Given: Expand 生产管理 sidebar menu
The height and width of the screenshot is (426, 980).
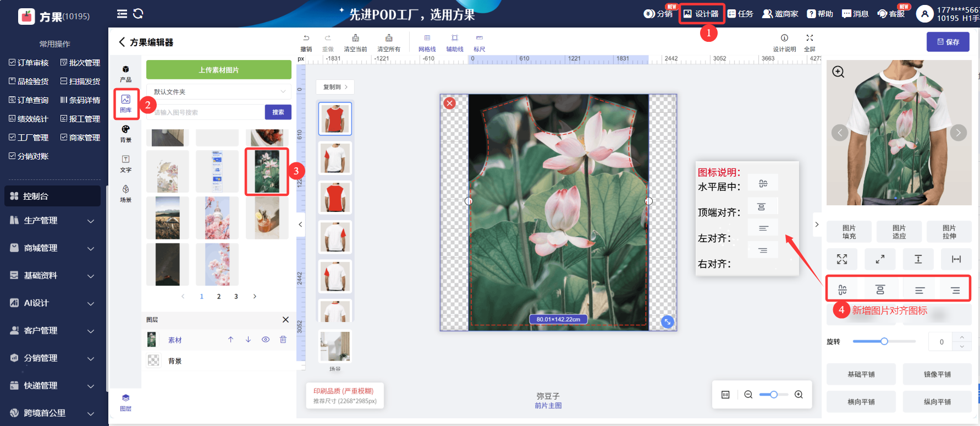Looking at the screenshot, I should pos(53,221).
